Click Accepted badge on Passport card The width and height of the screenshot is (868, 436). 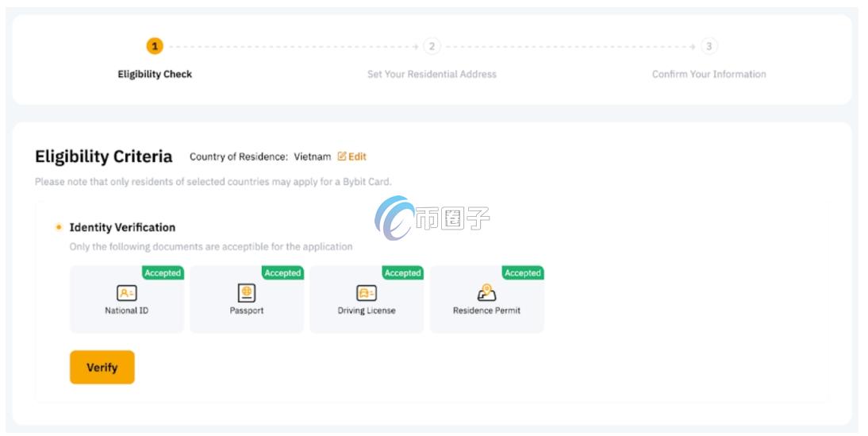282,272
